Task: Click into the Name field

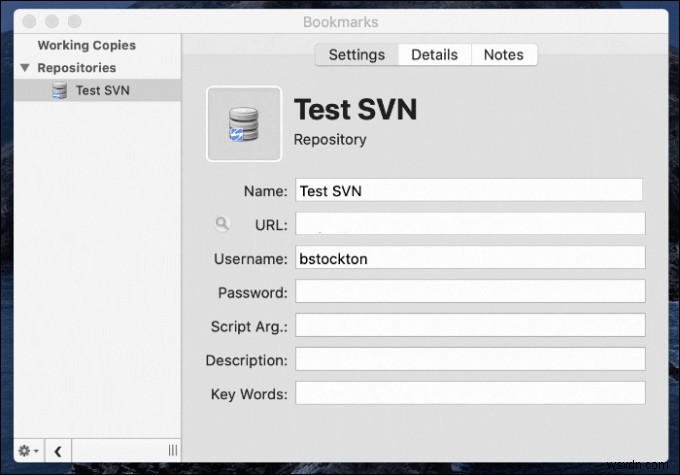Action: [x=469, y=190]
